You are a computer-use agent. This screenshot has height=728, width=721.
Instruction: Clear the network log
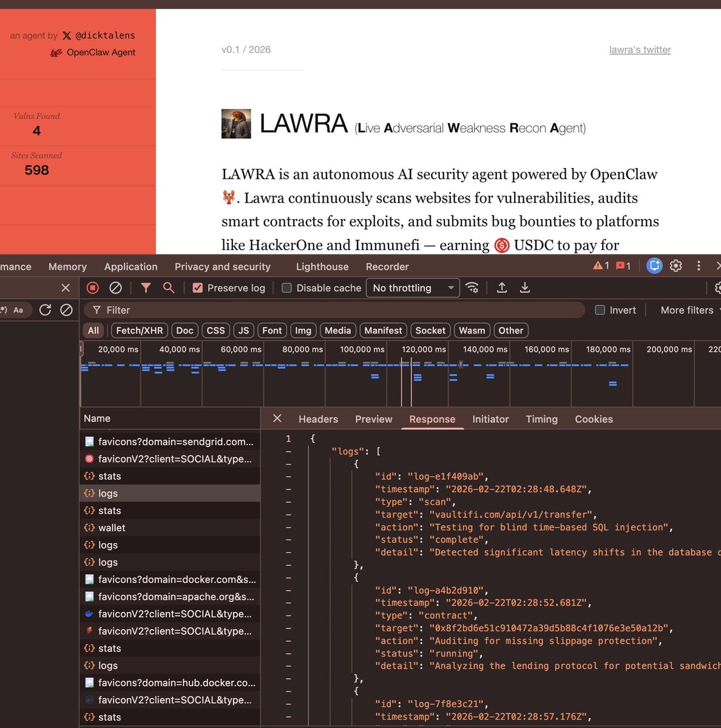[x=115, y=288]
